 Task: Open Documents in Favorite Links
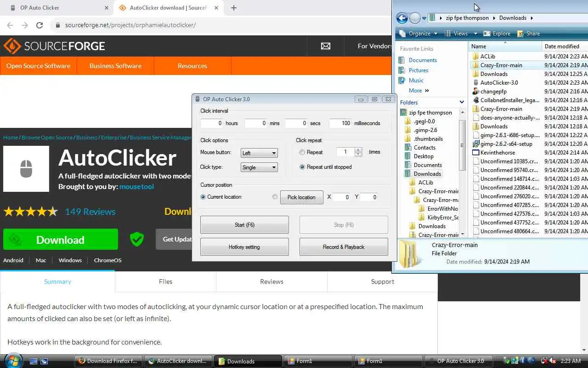(423, 60)
